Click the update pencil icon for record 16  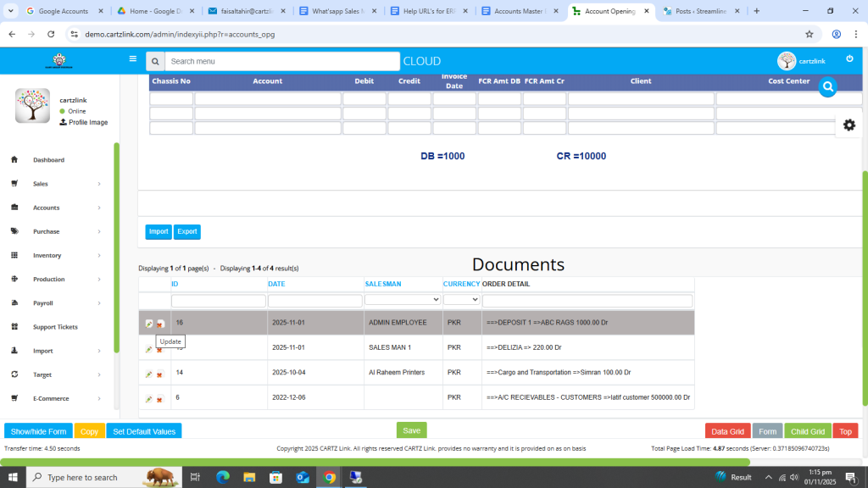point(149,324)
